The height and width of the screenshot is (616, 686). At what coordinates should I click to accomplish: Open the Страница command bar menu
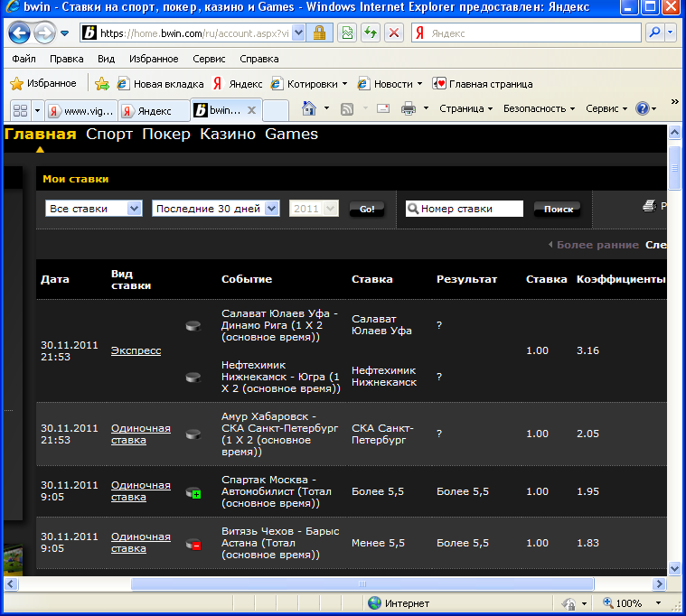(466, 108)
